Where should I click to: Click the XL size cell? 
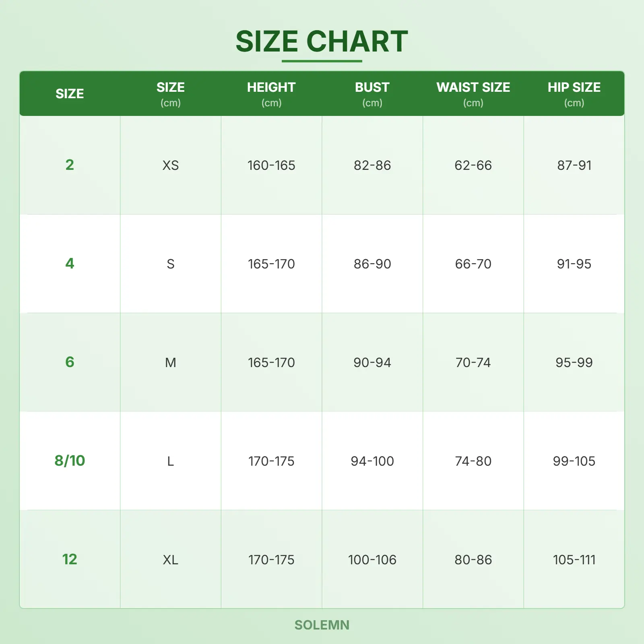pyautogui.click(x=171, y=560)
